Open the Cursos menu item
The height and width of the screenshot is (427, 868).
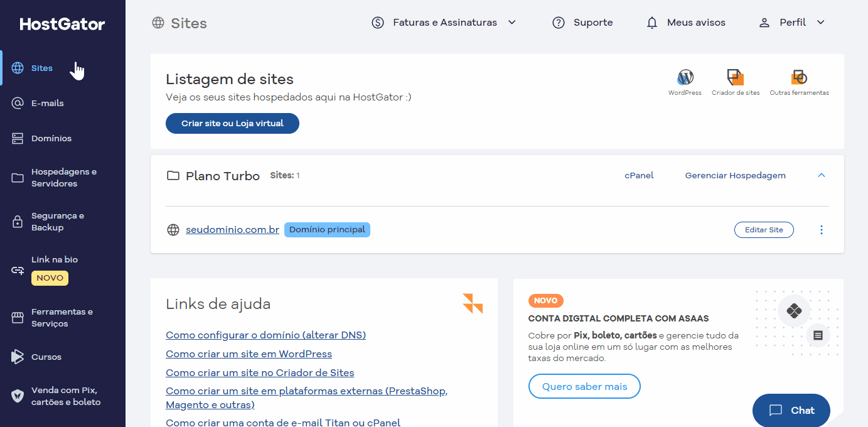[63, 357]
